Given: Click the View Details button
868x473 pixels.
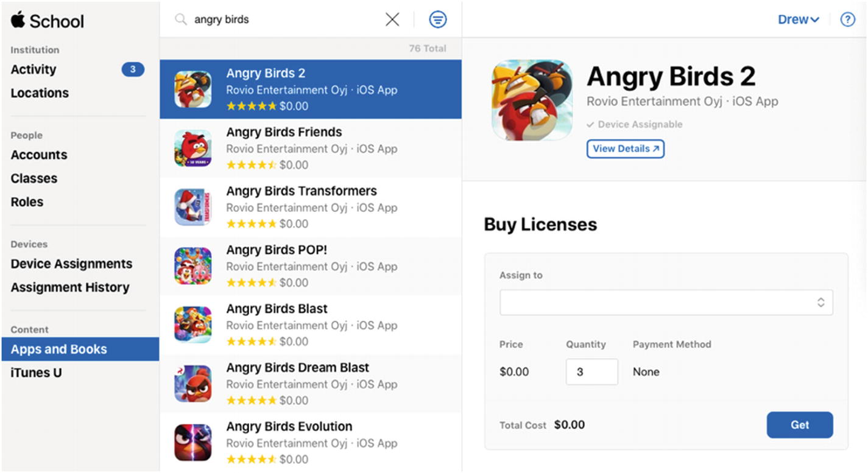Looking at the screenshot, I should [x=626, y=149].
